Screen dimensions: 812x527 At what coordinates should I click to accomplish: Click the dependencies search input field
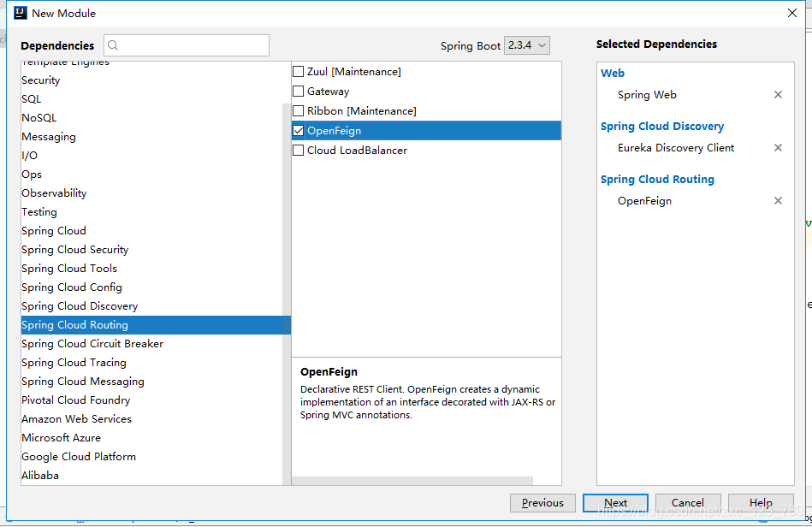point(187,45)
